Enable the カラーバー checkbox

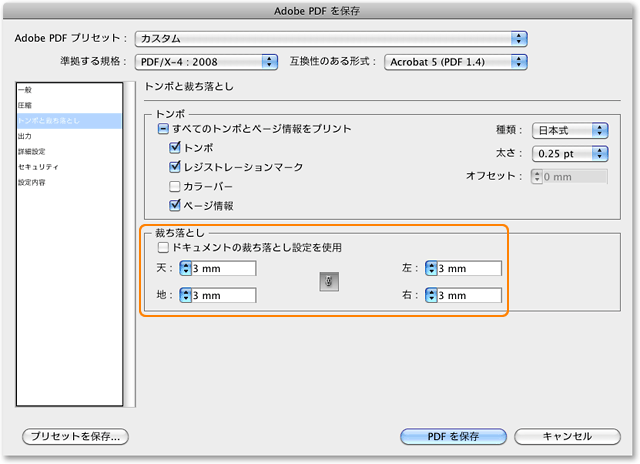coord(175,186)
